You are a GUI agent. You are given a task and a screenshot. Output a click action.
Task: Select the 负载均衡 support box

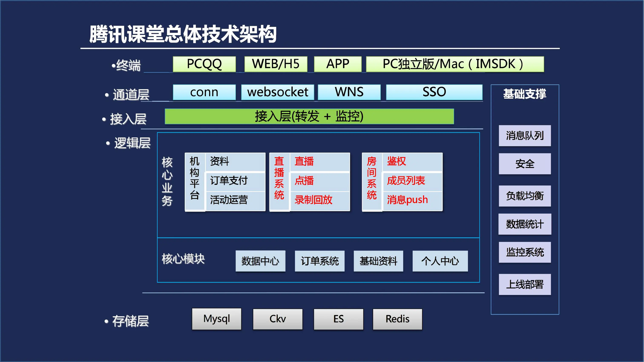click(525, 196)
